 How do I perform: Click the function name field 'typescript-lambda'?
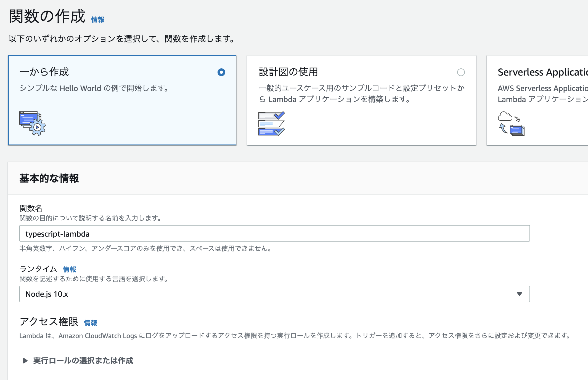pos(274,234)
